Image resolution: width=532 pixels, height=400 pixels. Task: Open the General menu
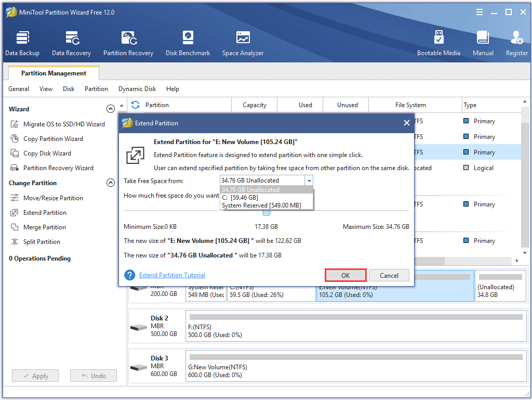click(x=19, y=89)
